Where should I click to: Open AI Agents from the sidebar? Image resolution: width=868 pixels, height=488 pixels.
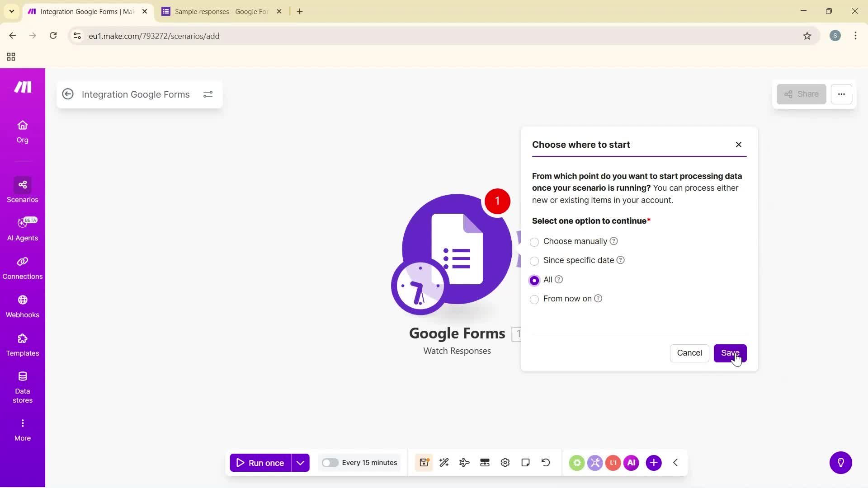tap(22, 228)
